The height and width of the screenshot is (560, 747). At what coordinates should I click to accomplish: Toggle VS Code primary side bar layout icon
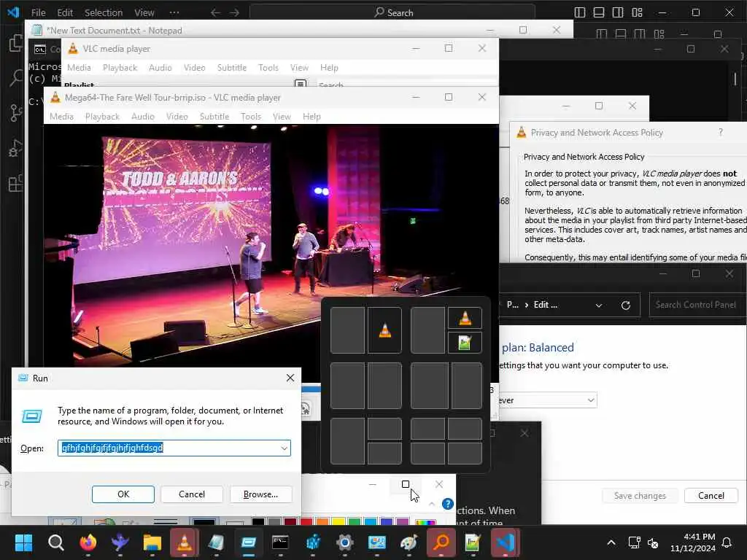580,13
